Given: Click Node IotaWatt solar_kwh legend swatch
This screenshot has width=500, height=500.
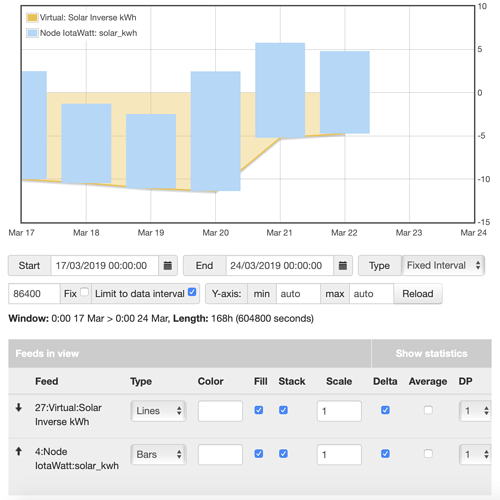Looking at the screenshot, I should (32, 33).
